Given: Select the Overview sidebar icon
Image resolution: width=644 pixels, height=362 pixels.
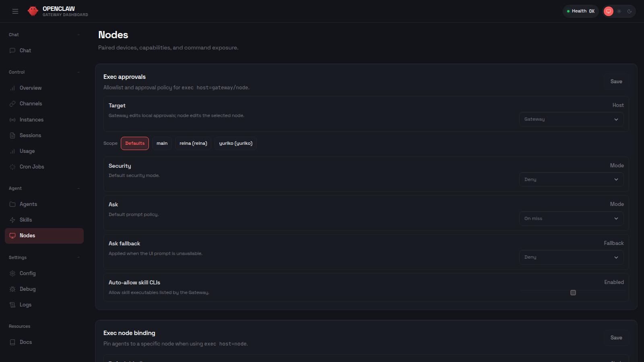Looking at the screenshot, I should pyautogui.click(x=12, y=88).
